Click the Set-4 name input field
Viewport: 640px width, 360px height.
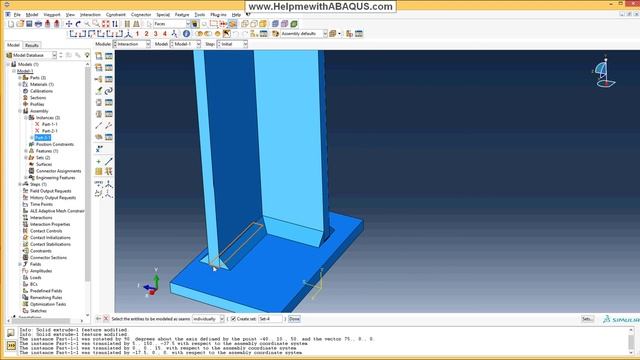click(x=270, y=319)
